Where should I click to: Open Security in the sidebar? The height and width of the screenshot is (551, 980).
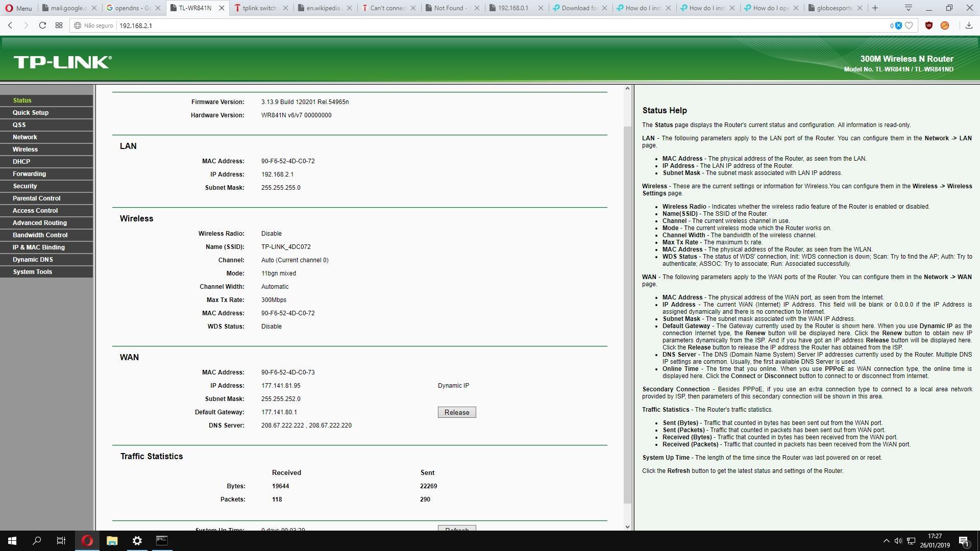tap(46, 186)
